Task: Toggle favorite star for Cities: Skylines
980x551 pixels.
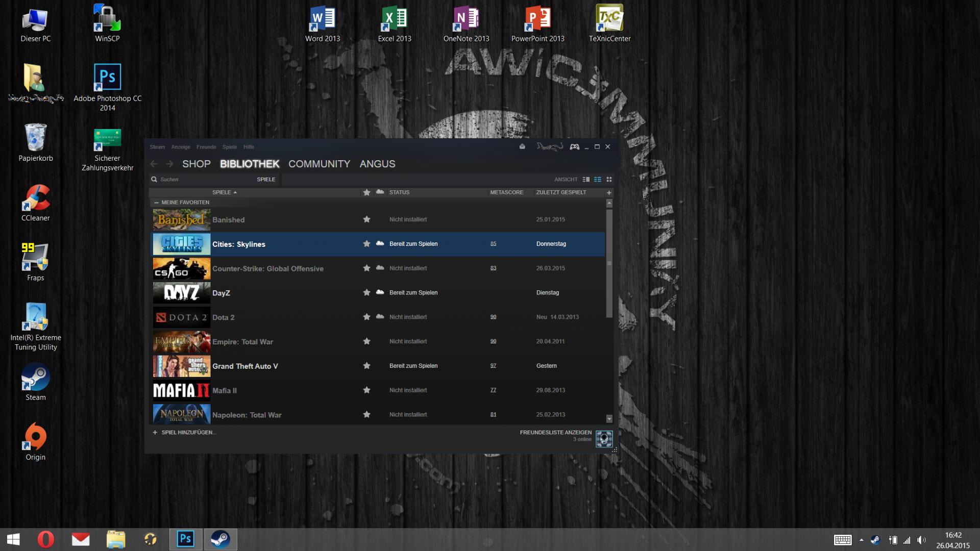Action: (x=366, y=244)
